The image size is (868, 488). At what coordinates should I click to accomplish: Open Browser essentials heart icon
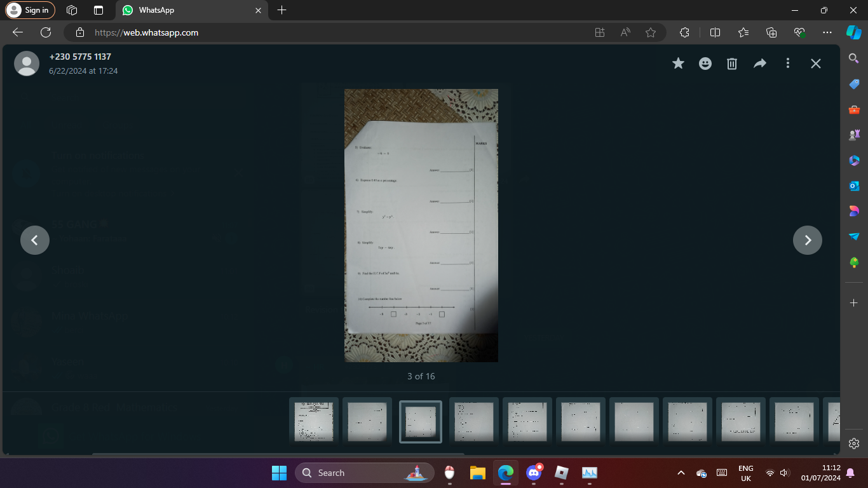800,32
